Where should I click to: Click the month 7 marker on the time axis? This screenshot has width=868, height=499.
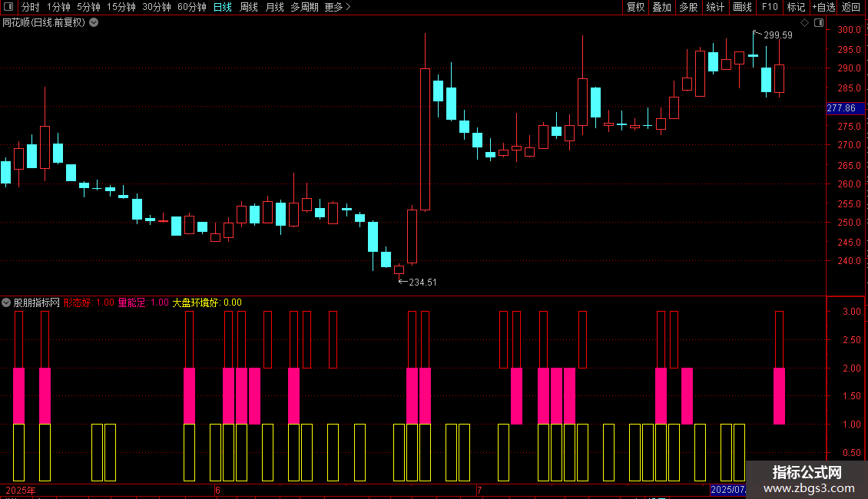(479, 490)
